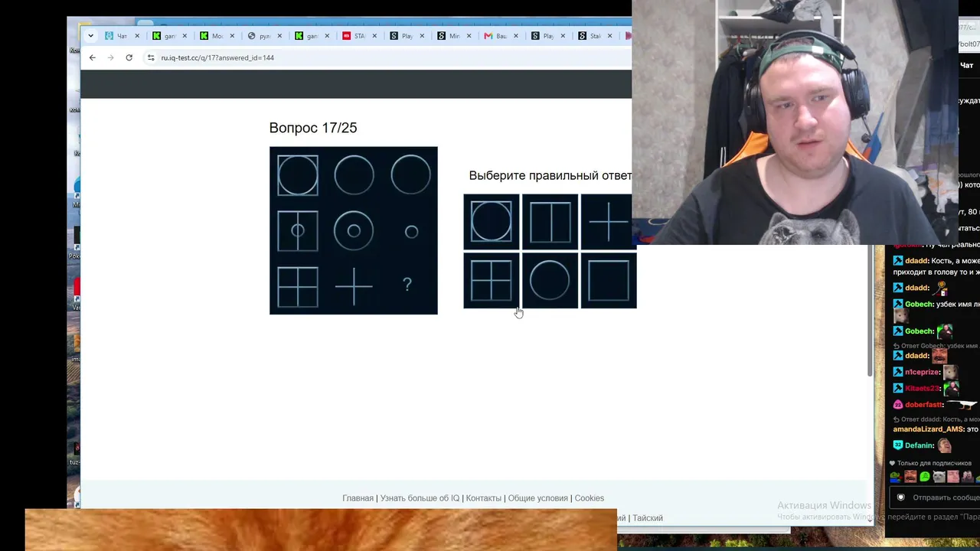Choose the plain circle answer option
Viewport: 980px width, 551px height.
[x=550, y=280]
